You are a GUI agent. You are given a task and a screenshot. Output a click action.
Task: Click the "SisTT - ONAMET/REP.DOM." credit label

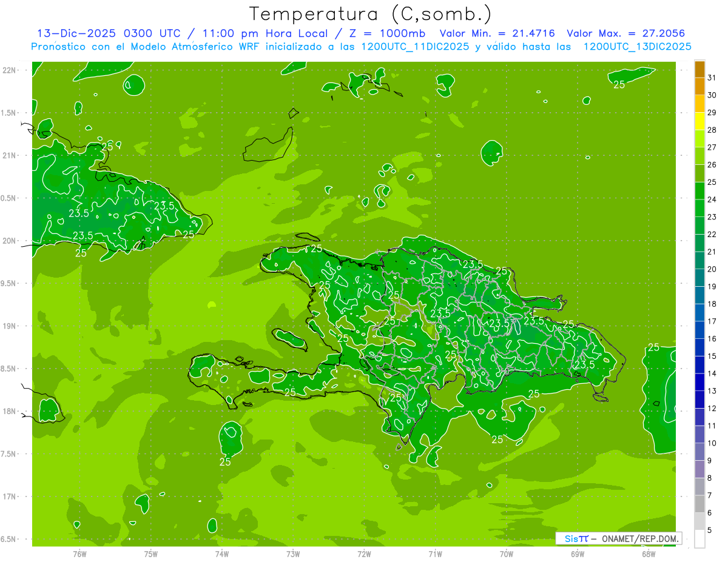pyautogui.click(x=619, y=538)
